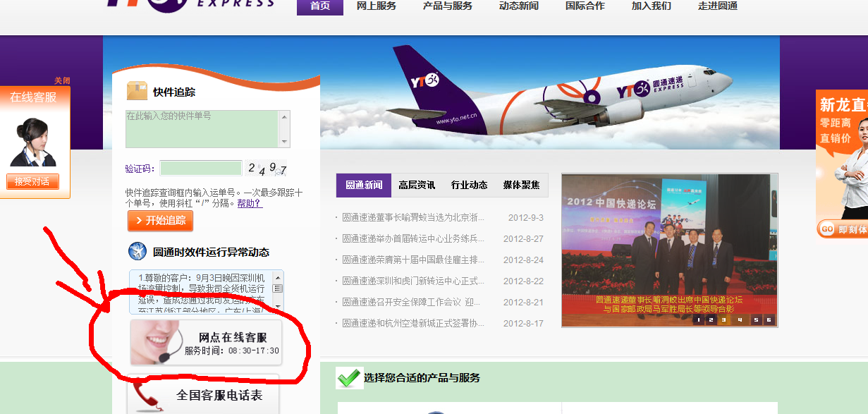
Task: Click the 选择您合适的产品与服务 heading
Action: [x=422, y=378]
